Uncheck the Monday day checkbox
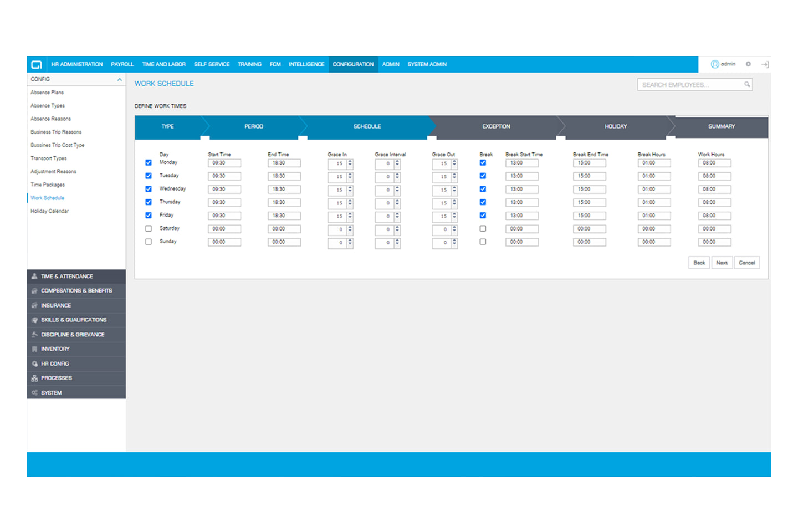Viewport: 798px width, 532px height. tap(149, 163)
